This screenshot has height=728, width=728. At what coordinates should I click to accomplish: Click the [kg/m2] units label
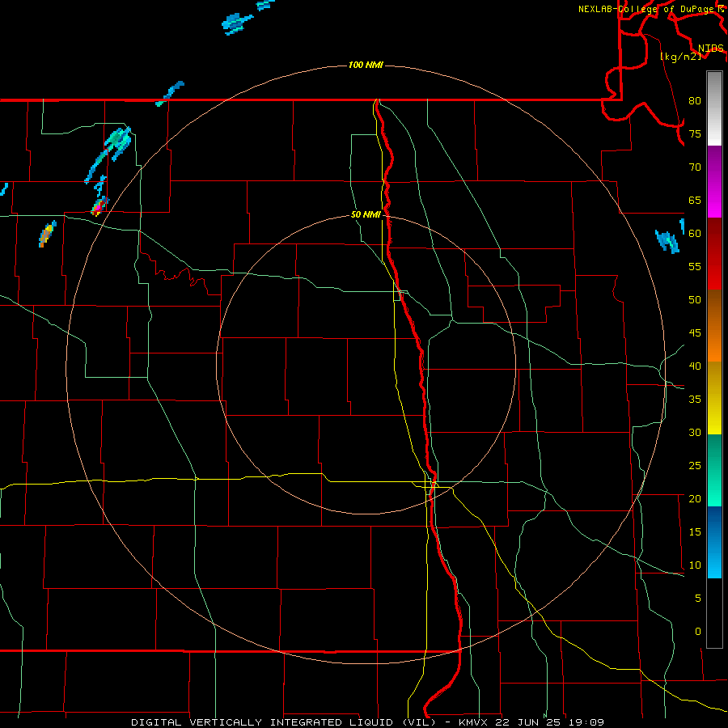click(x=680, y=56)
